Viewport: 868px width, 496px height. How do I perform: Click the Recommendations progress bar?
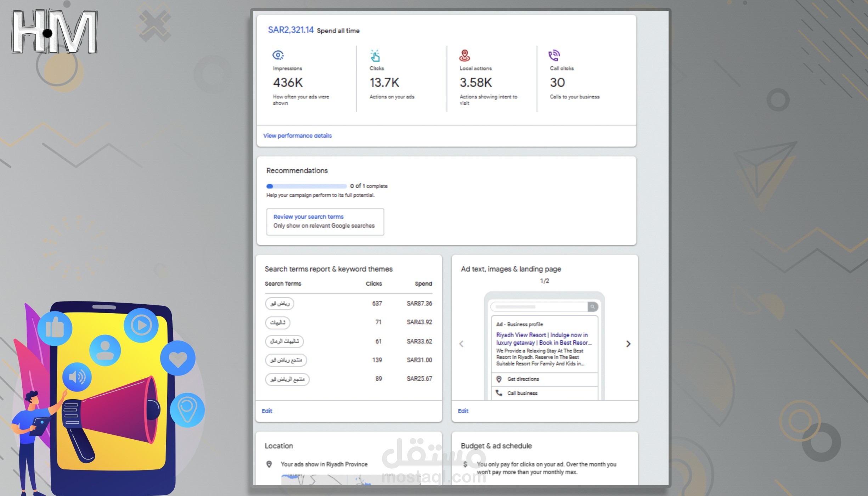pyautogui.click(x=306, y=186)
